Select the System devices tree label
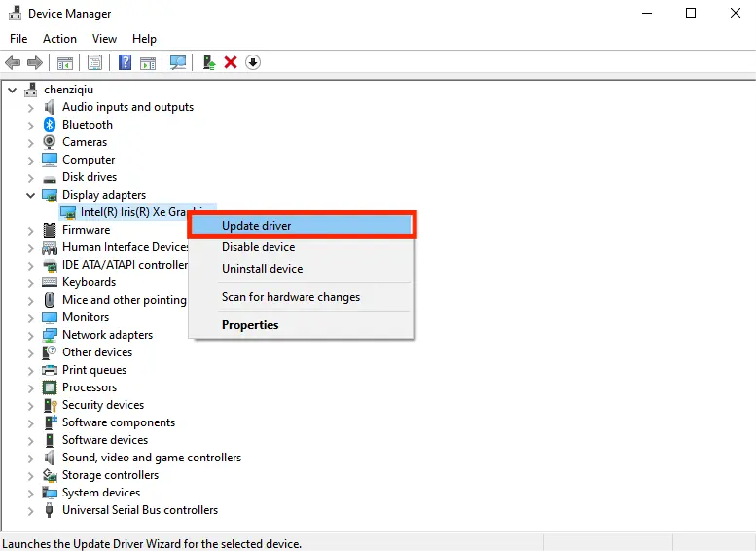 coord(101,493)
